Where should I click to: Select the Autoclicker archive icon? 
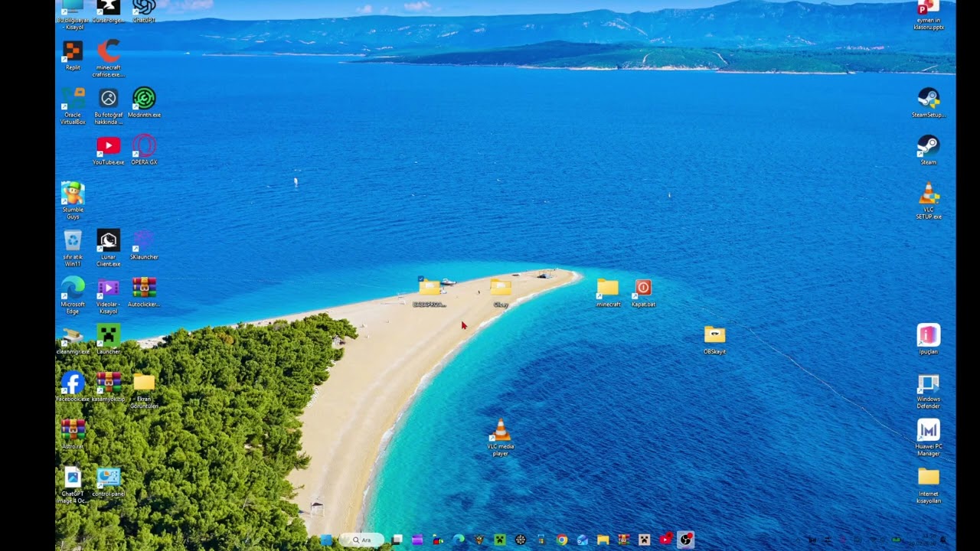click(144, 292)
